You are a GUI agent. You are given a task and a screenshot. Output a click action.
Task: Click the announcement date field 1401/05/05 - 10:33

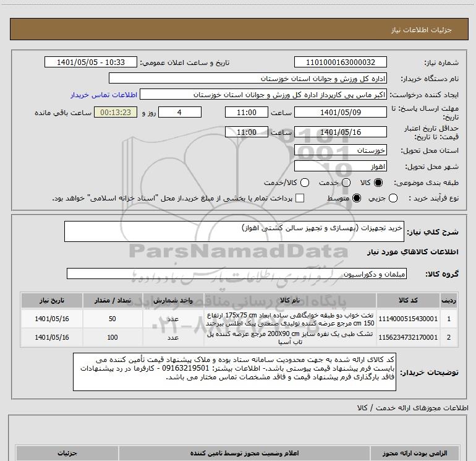(91, 62)
